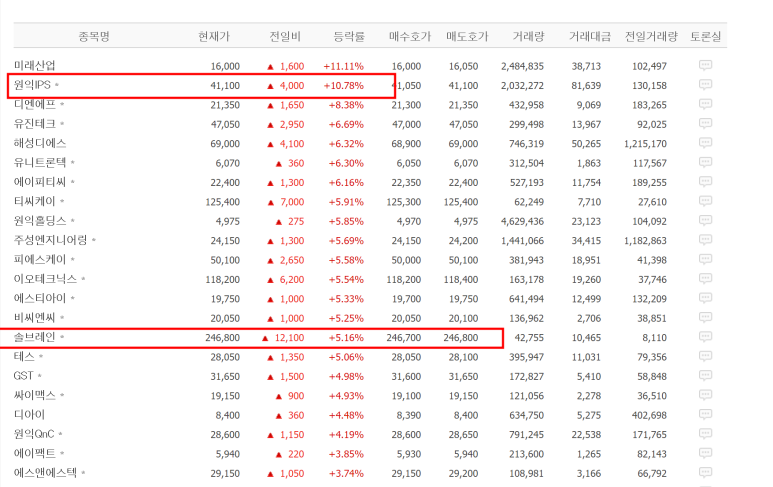Open the 솔브레인 stock link
The image size is (773, 487).
click(x=35, y=337)
